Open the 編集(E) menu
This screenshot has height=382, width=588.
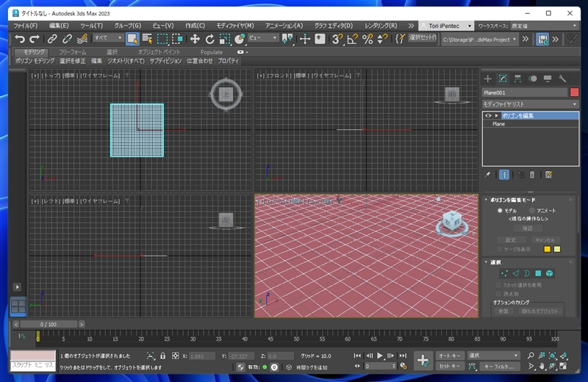tap(59, 26)
